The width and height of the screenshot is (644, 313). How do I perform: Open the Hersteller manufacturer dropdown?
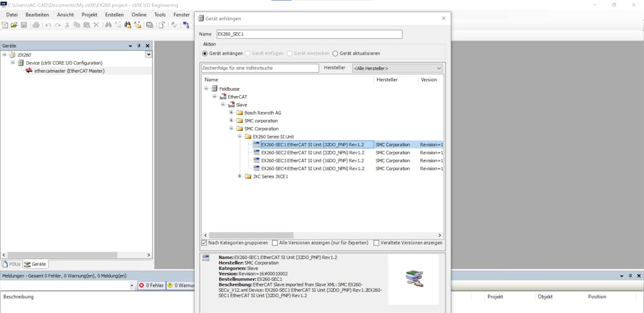(397, 68)
